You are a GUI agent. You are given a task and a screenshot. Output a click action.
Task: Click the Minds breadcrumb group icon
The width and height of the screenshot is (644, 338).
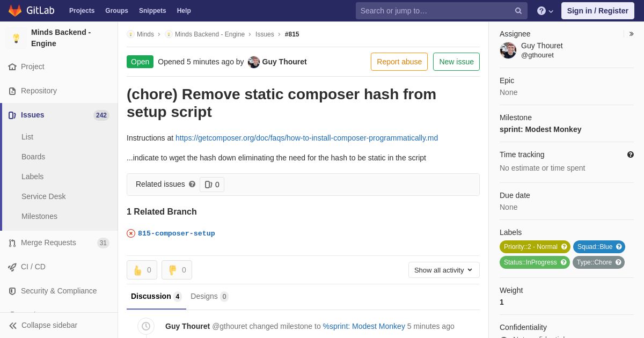[130, 34]
